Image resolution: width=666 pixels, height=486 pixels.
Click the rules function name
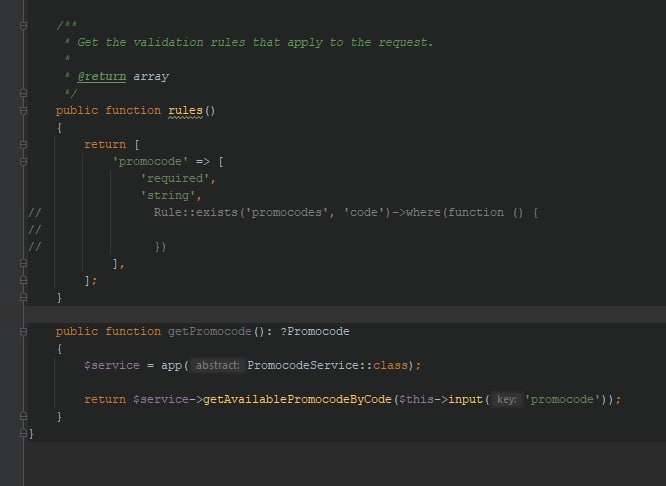(186, 110)
